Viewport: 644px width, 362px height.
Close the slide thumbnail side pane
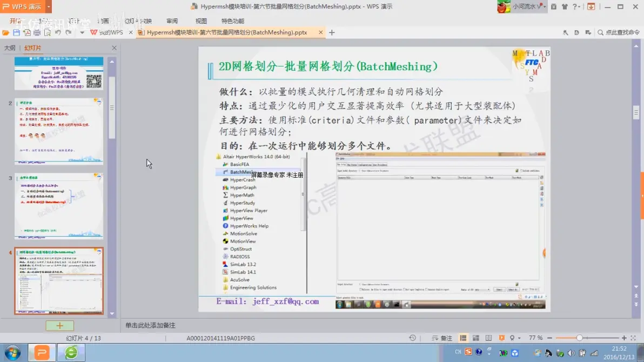pos(114,48)
